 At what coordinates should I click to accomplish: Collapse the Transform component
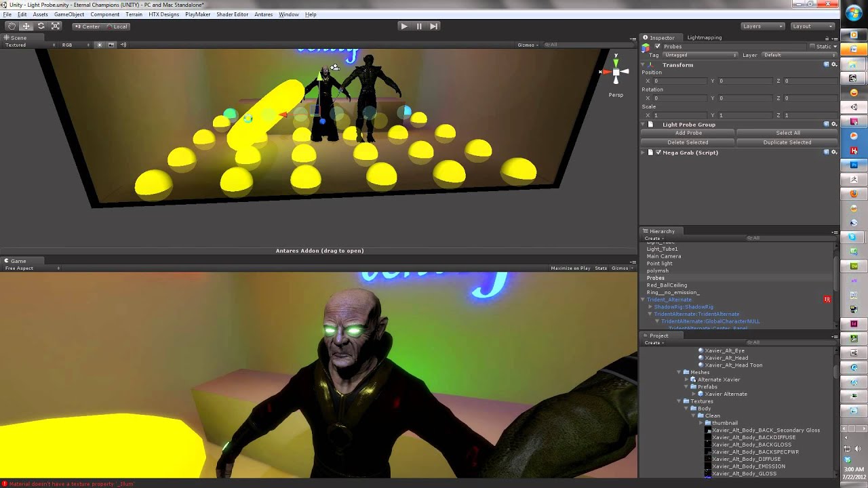(644, 64)
